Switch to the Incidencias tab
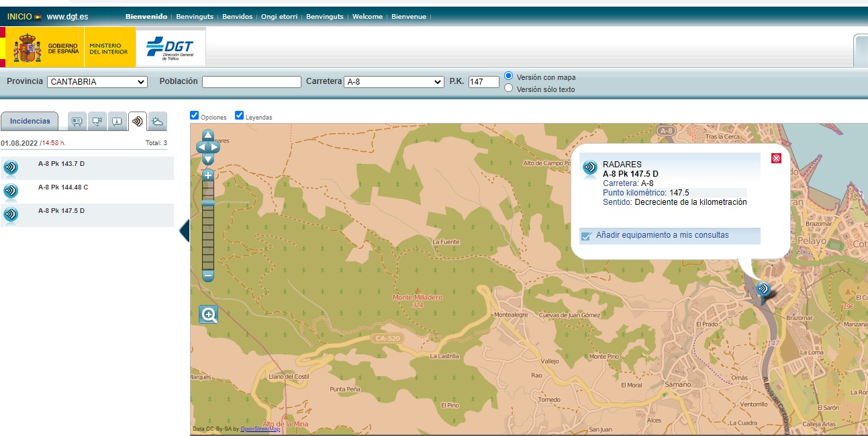This screenshot has height=436, width=868. coord(30,121)
